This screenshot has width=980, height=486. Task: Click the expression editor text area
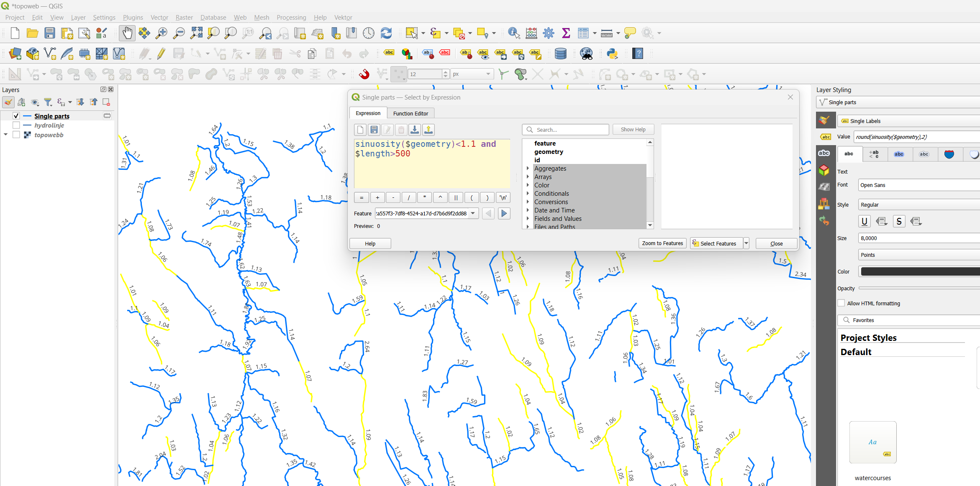point(432,164)
